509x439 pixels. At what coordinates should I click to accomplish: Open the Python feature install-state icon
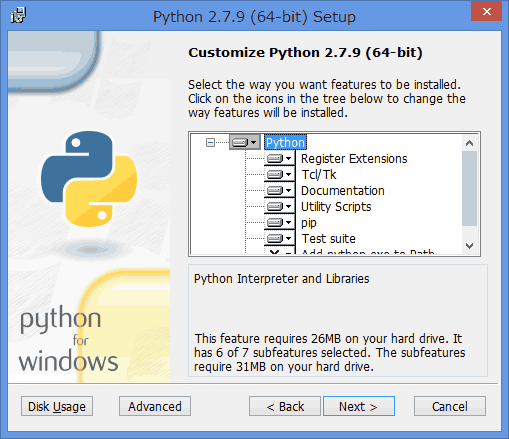coord(245,143)
